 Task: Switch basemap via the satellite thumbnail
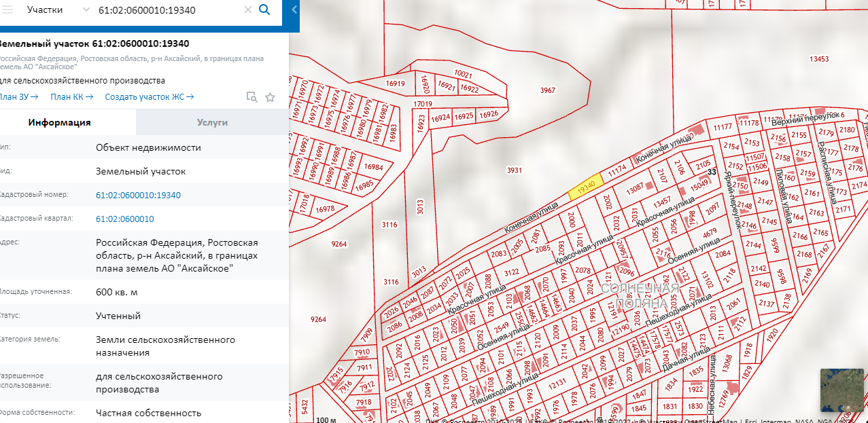click(x=841, y=390)
